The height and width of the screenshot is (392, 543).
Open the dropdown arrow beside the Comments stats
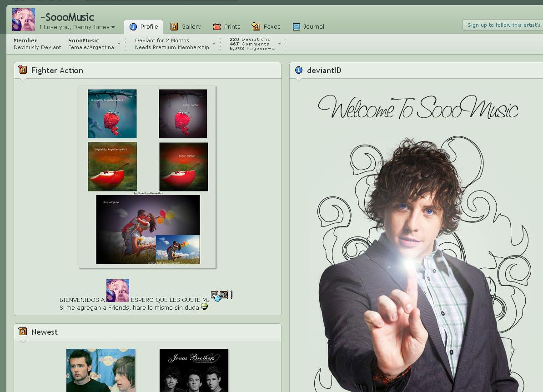tap(280, 44)
